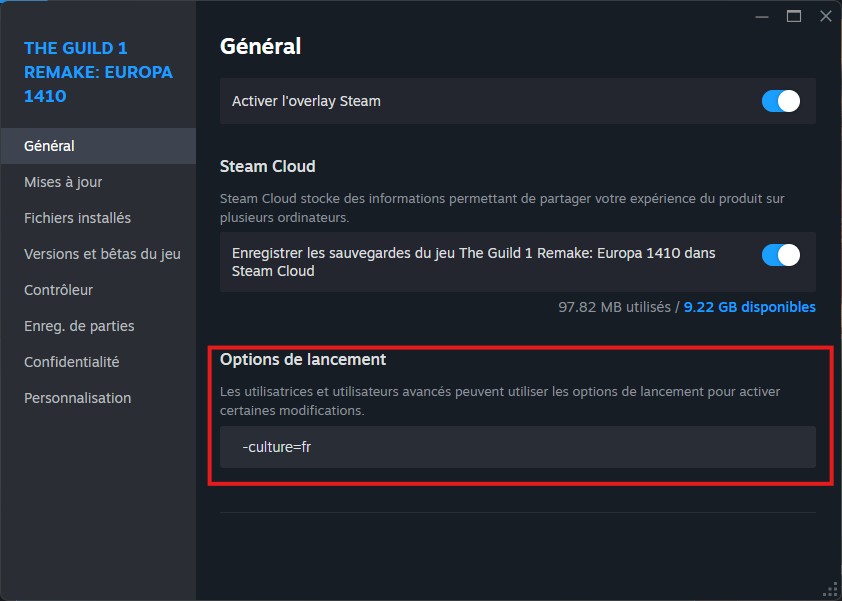Open the Fichiers installés section
This screenshot has height=601, width=842.
[x=98, y=218]
